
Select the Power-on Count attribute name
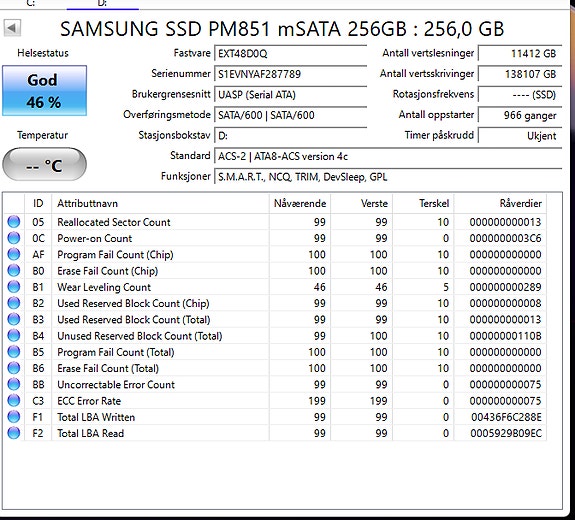[94, 238]
